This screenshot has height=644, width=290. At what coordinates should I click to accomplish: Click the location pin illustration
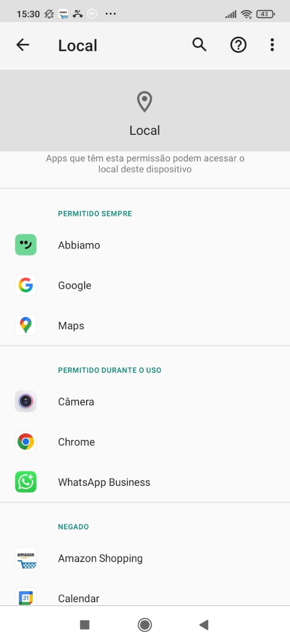coord(144,101)
